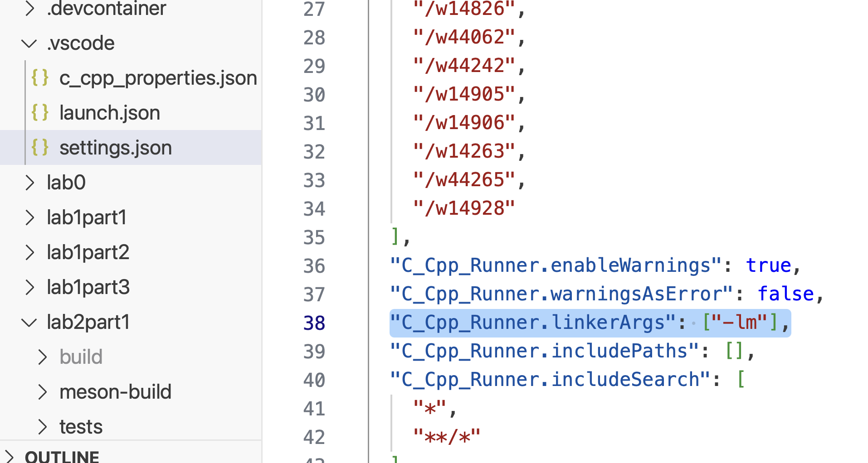868x463 pixels.
Task: Click the true value for enableWarnings
Action: point(769,265)
